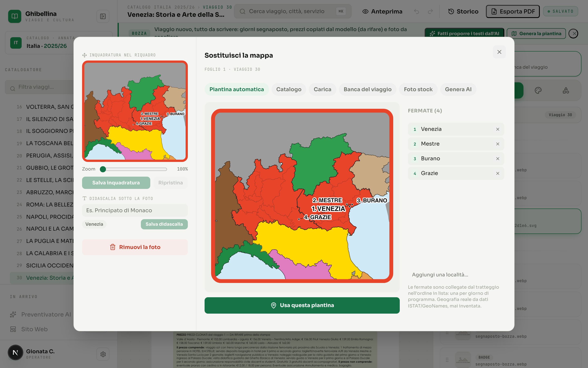Open the settings gear icon

coord(103,354)
